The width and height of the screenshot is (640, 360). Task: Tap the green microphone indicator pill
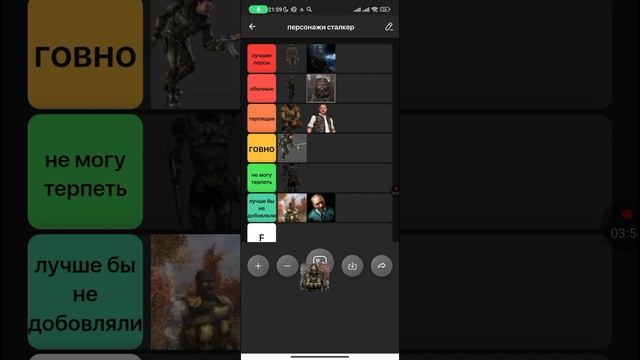258,9
